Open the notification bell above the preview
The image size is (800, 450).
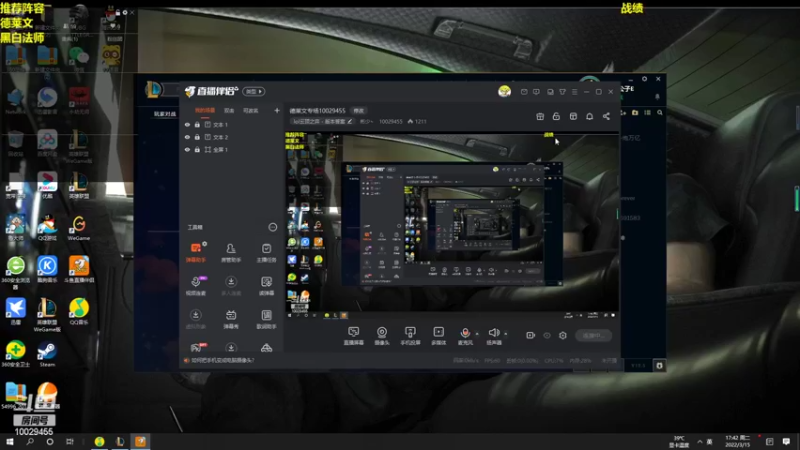[589, 116]
